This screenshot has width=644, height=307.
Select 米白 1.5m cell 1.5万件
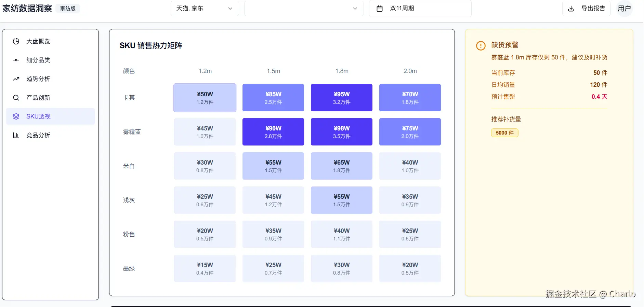[273, 166]
